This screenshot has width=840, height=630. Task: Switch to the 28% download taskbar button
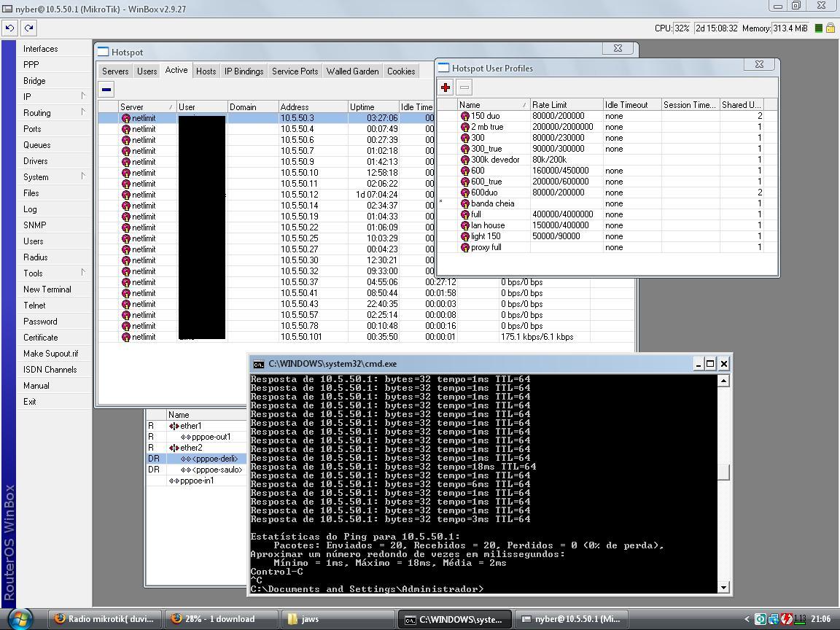[221, 619]
